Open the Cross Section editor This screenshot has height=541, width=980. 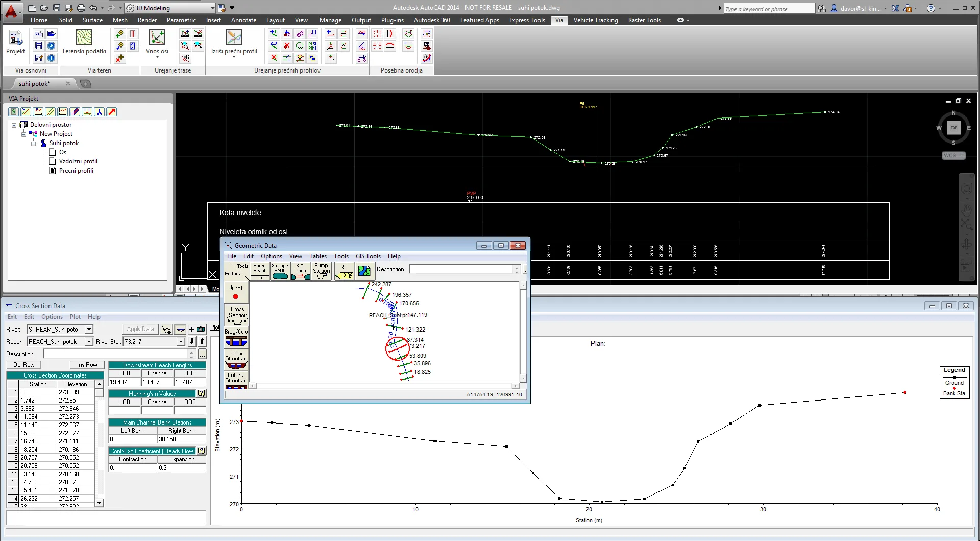tap(237, 315)
